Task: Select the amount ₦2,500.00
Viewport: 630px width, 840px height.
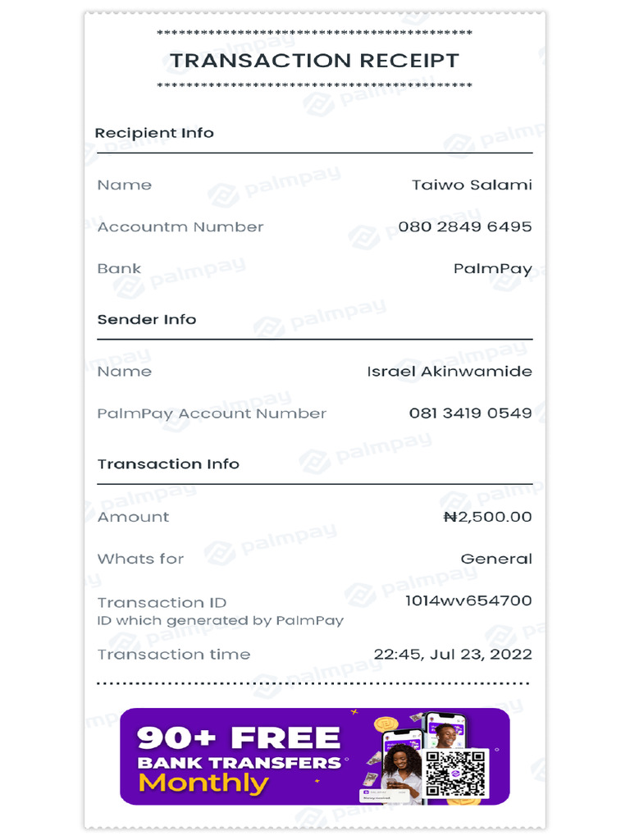Action: point(487,517)
